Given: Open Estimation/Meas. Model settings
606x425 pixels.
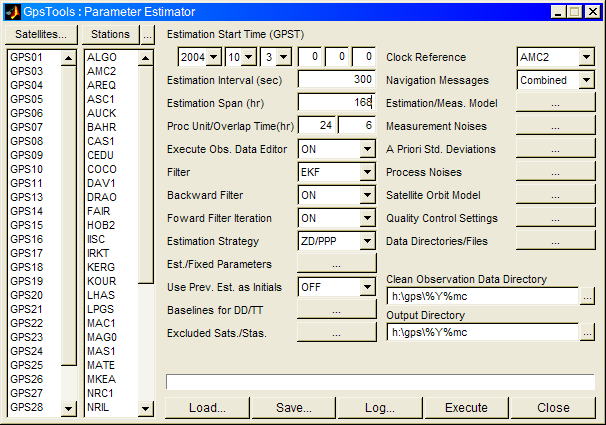Looking at the screenshot, I should click(x=555, y=103).
